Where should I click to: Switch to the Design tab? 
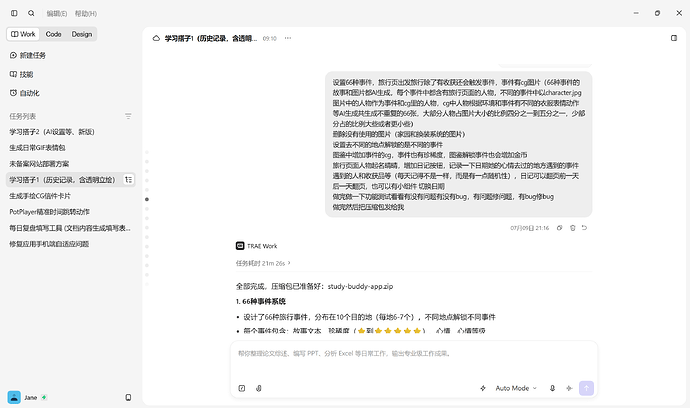pos(82,34)
